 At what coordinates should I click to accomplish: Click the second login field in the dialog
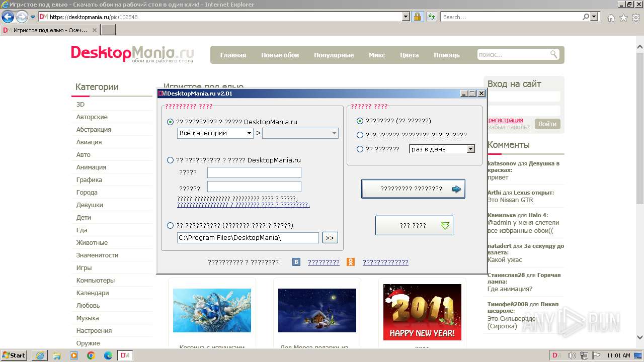click(x=254, y=187)
